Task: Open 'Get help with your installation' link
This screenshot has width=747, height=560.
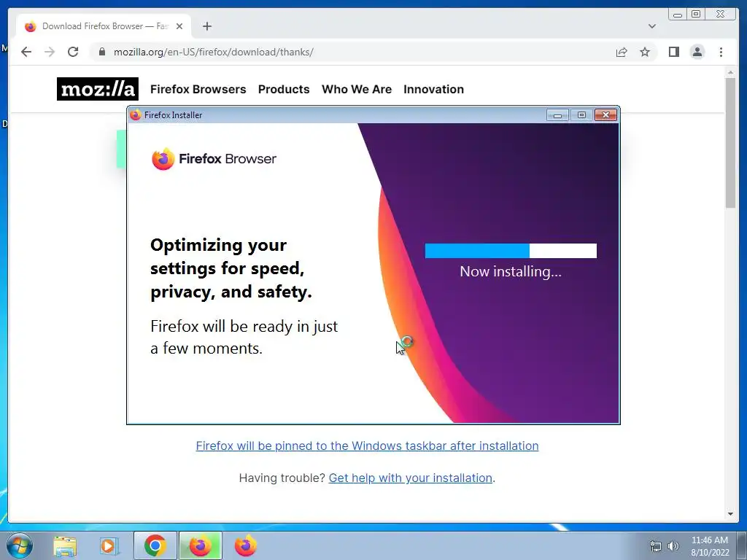Action: [x=411, y=478]
